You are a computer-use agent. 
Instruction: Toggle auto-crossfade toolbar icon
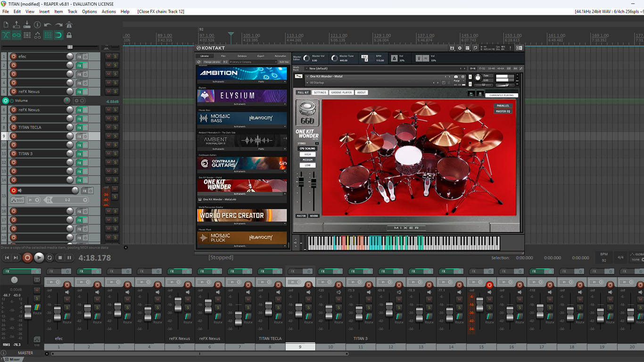pyautogui.click(x=6, y=35)
